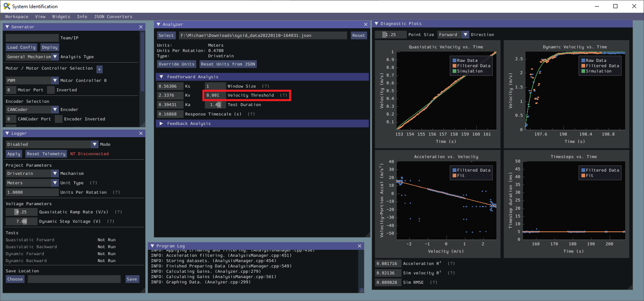Click the Generator panel scrollbar
This screenshot has width=644, height=301.
(142, 61)
